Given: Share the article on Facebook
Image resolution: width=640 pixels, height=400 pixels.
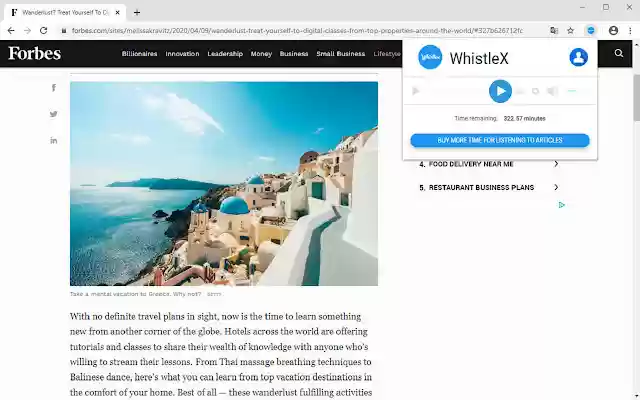Looking at the screenshot, I should pyautogui.click(x=53, y=88).
